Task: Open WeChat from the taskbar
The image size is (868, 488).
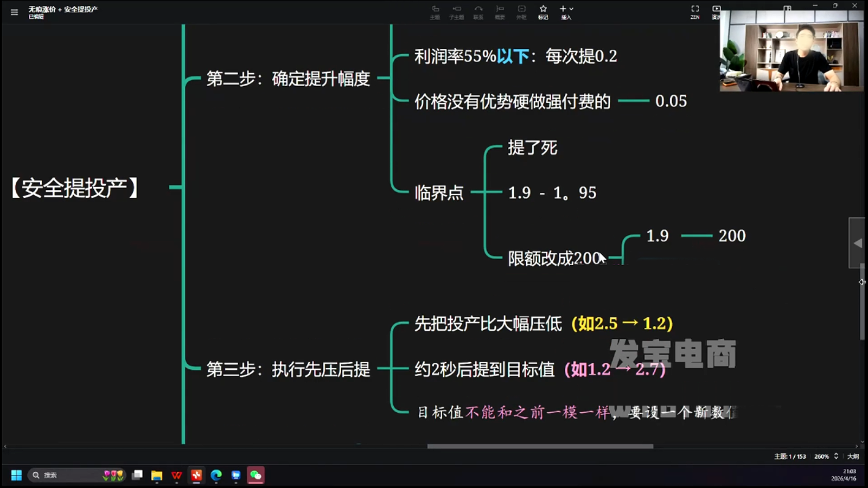Action: click(x=256, y=475)
